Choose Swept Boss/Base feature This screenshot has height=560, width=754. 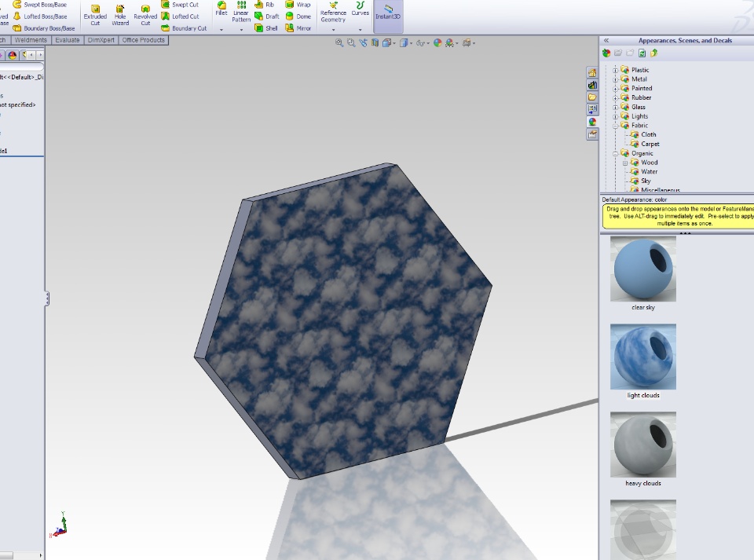(39, 5)
